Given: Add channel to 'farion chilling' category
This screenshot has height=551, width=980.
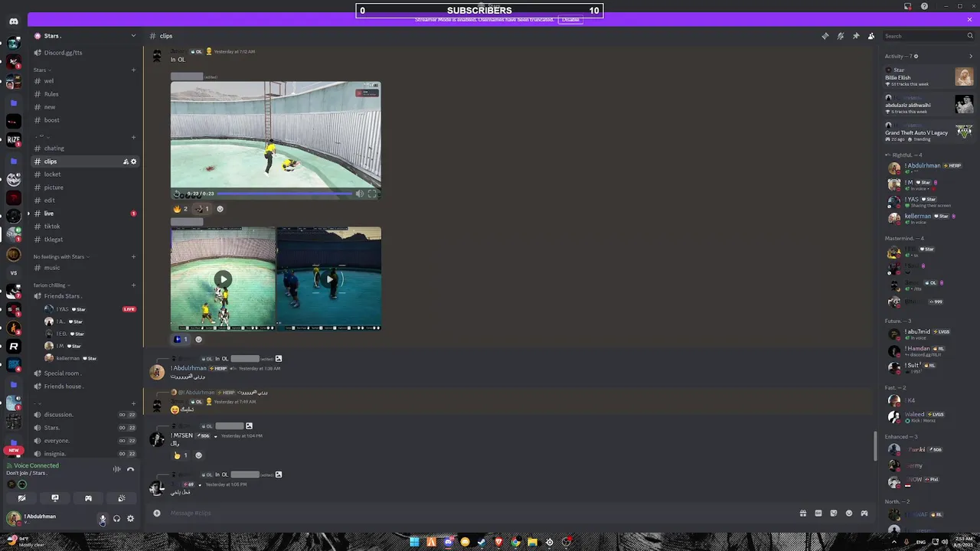Looking at the screenshot, I should [133, 285].
